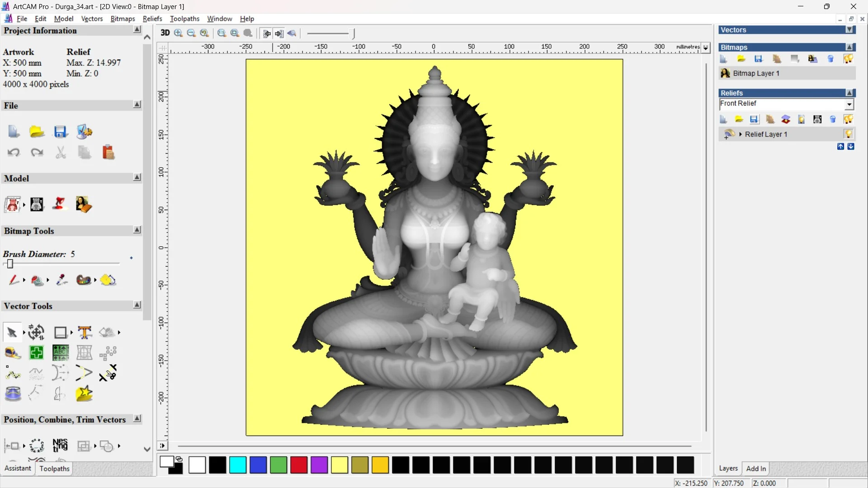Click the Open File folder icon
The width and height of the screenshot is (868, 488).
(x=37, y=131)
